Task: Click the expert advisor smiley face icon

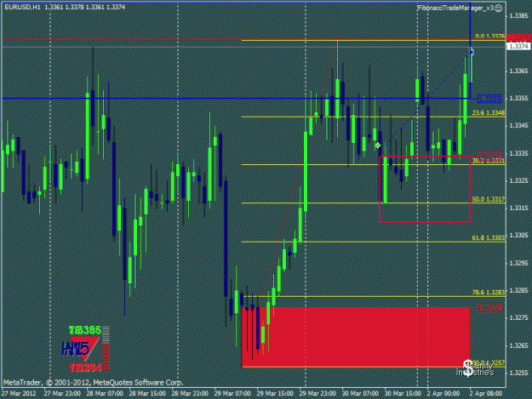Action: [x=498, y=9]
